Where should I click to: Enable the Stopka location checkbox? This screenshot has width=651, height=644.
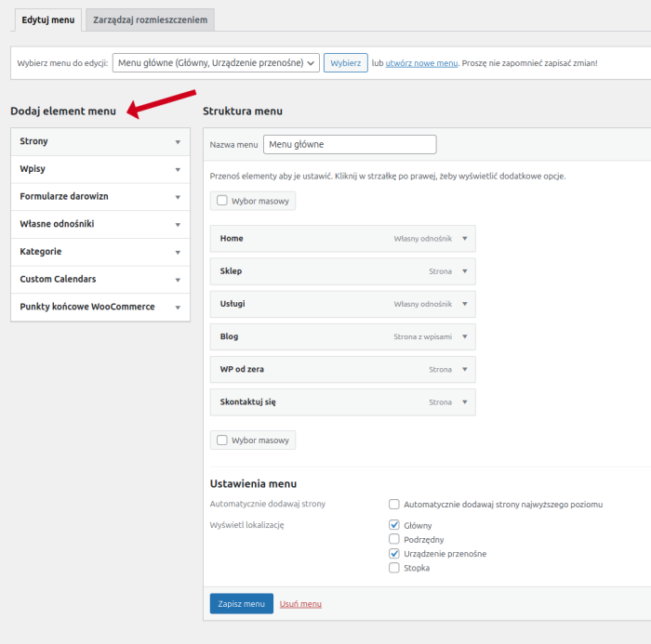click(395, 568)
